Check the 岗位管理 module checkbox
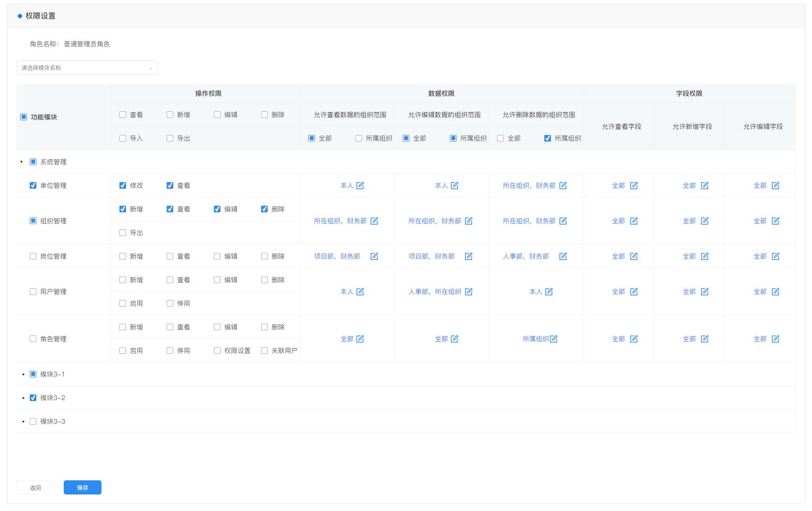This screenshot has height=511, width=812. [33, 256]
